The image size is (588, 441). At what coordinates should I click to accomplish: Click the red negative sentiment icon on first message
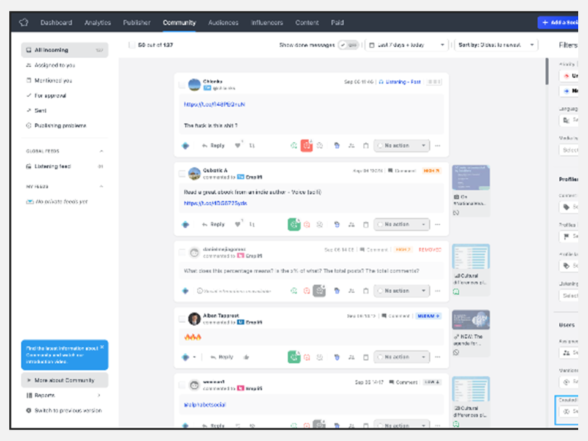coord(306,146)
